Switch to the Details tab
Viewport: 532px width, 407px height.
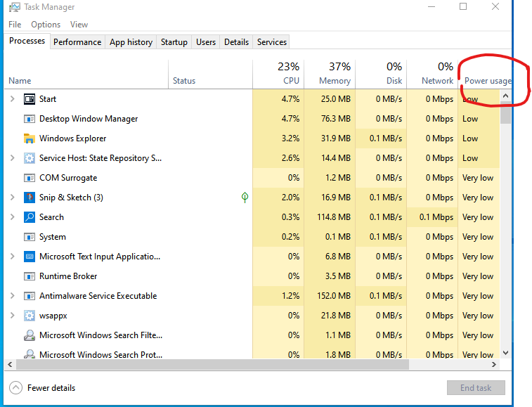coord(236,42)
